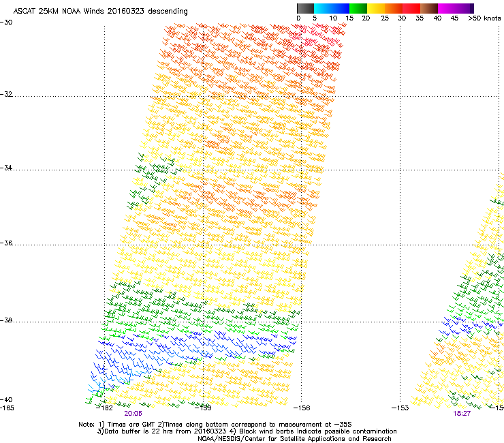Click the title 'ASCAT 25KM NOAA Winds 20160323 descending'

coord(100,12)
